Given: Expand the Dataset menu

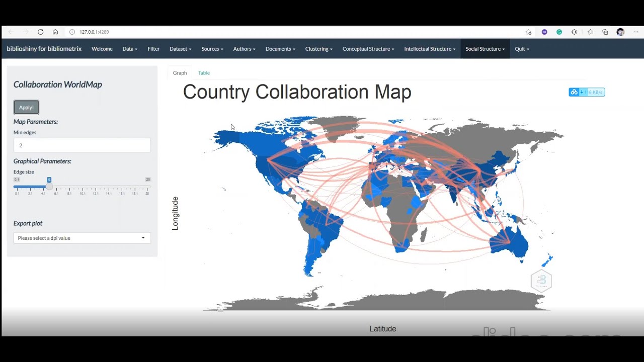Looking at the screenshot, I should (180, 49).
